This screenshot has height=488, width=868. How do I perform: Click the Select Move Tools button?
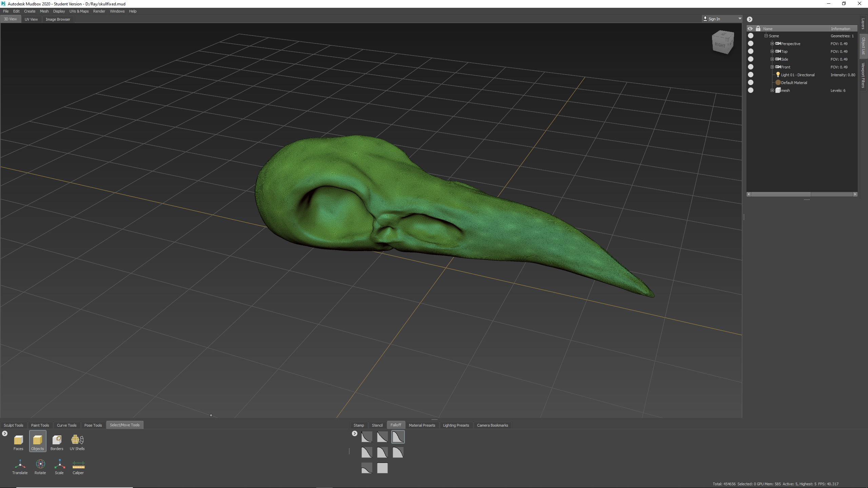coord(124,425)
